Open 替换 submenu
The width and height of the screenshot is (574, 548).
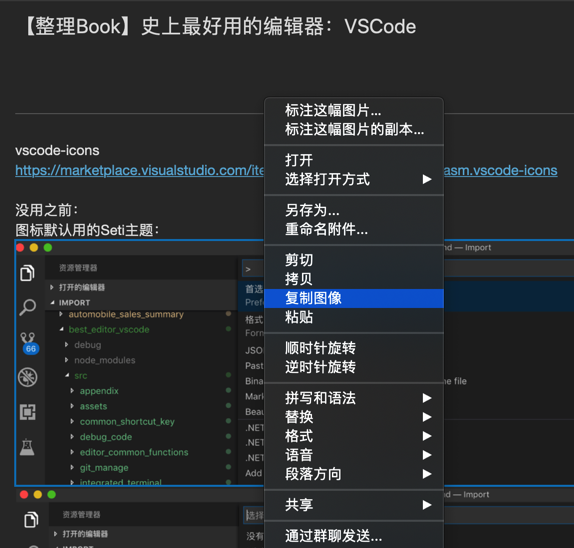[x=354, y=417]
